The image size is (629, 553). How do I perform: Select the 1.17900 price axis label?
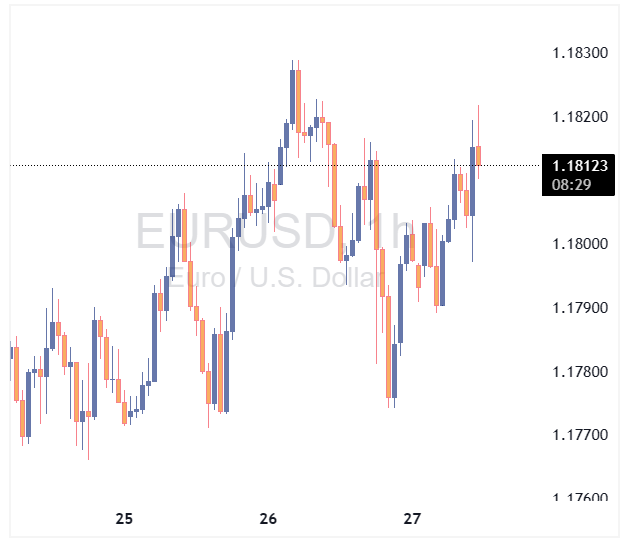pos(581,308)
